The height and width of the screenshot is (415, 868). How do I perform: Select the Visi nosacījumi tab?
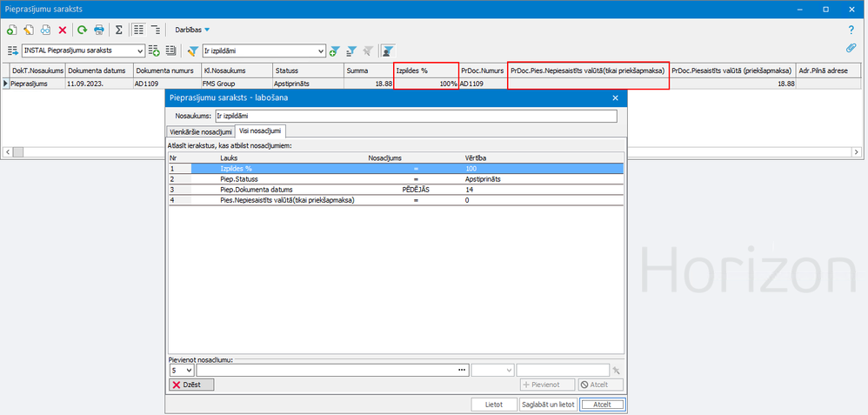coord(261,131)
